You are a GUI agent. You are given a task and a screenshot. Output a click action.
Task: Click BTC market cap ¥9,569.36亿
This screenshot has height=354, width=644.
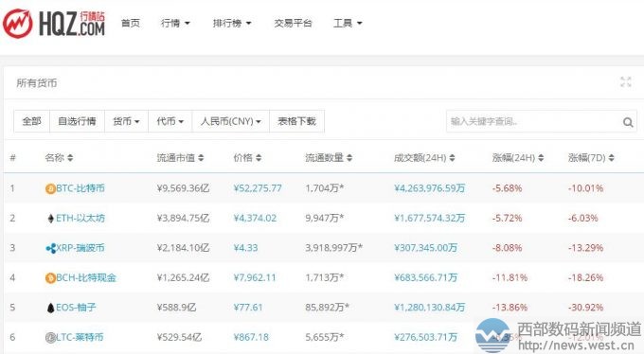pos(183,188)
